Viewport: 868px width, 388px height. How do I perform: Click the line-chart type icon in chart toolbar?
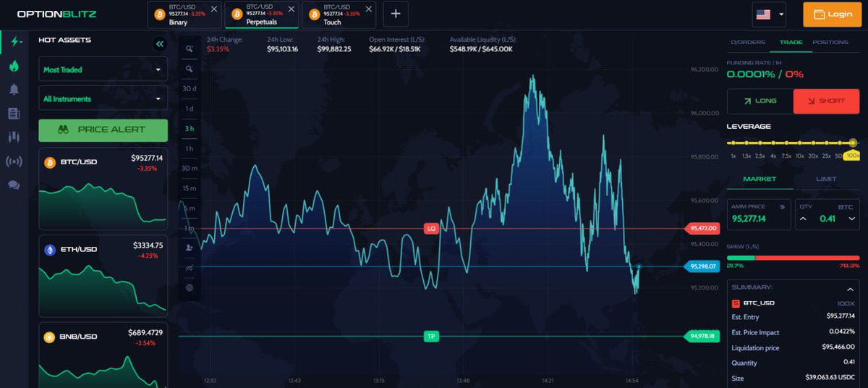pyautogui.click(x=190, y=268)
